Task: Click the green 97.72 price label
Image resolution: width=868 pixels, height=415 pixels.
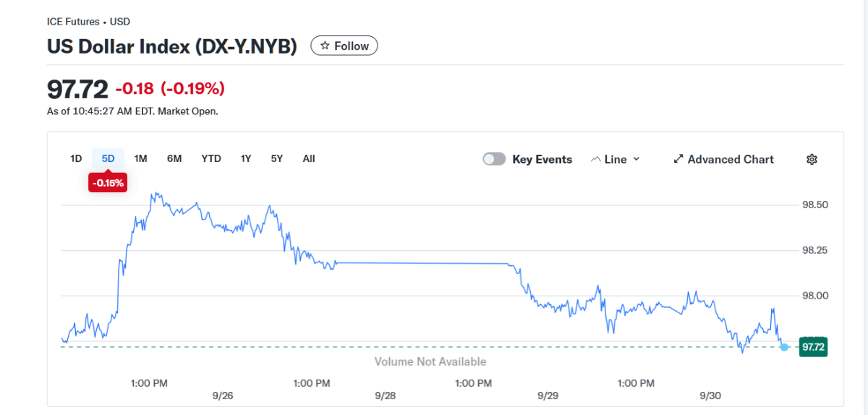Action: (x=813, y=347)
